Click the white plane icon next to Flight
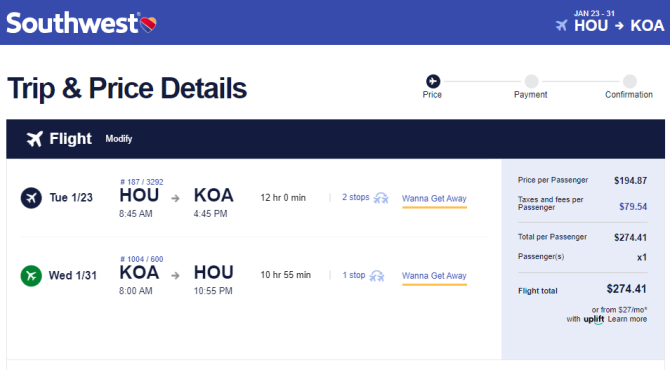This screenshot has height=370, width=670. pos(35,139)
